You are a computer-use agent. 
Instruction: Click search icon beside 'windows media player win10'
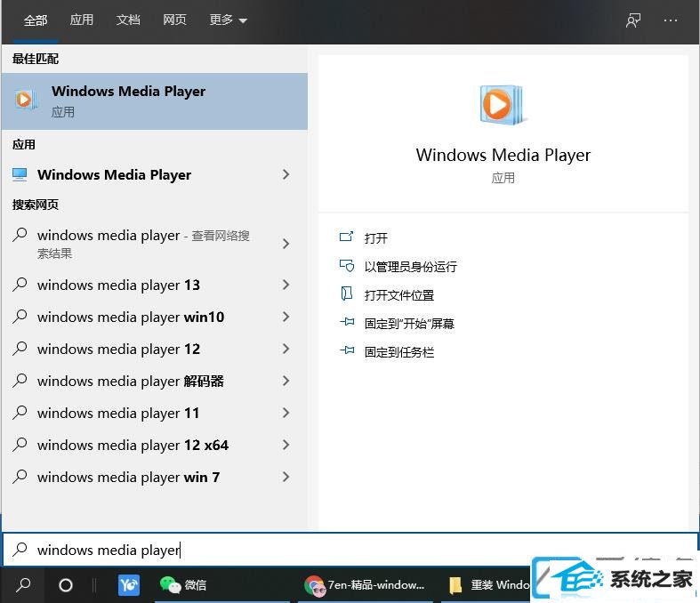(x=20, y=317)
